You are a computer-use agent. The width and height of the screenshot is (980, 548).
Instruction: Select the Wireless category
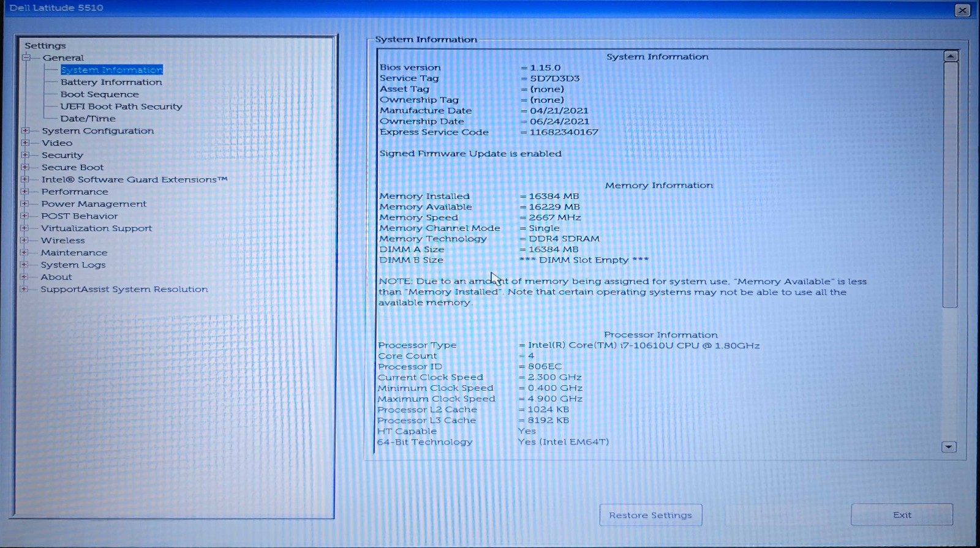(63, 241)
